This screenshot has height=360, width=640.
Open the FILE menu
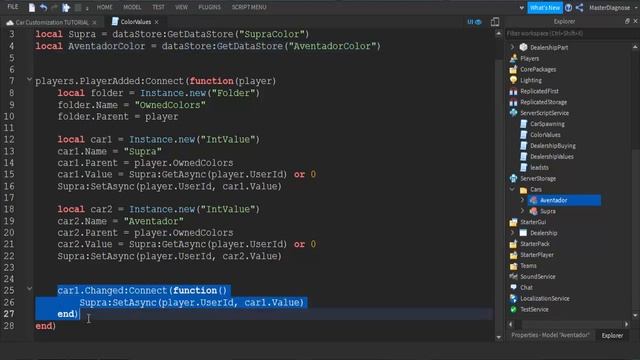click(13, 7)
